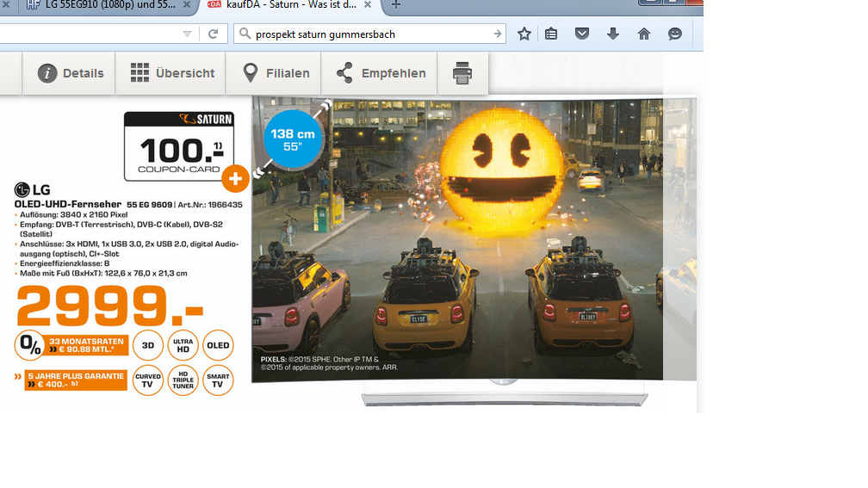Click the OLED feature badge
Image resolution: width=868 pixels, height=488 pixels.
(x=218, y=345)
